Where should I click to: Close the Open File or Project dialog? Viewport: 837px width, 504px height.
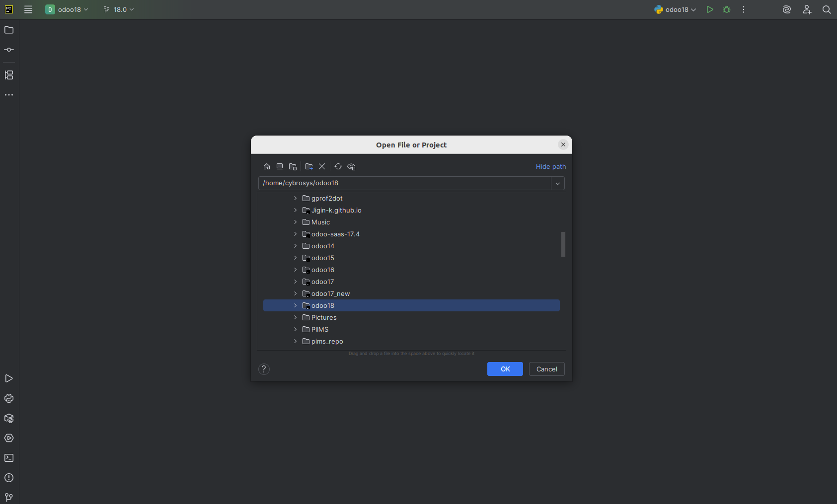563,144
